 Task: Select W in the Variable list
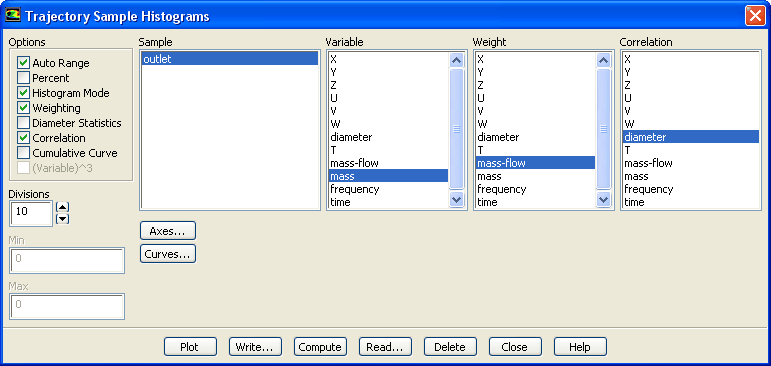click(x=388, y=124)
